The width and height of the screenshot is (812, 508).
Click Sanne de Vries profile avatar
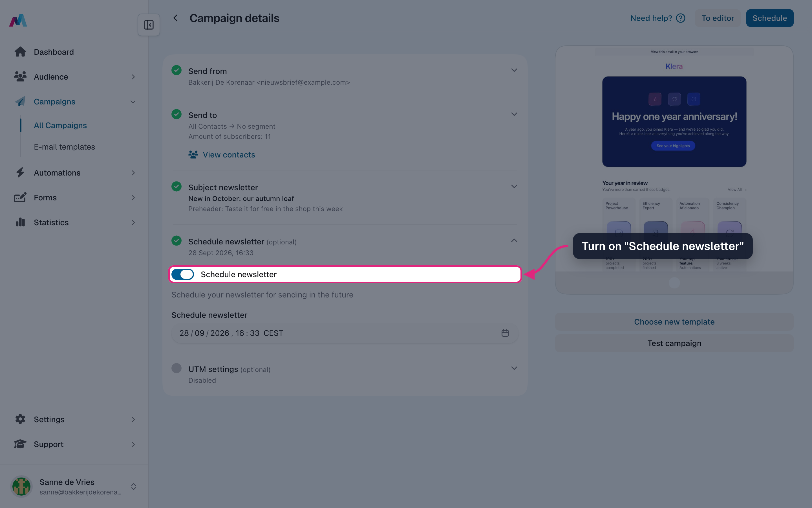pyautogui.click(x=21, y=487)
